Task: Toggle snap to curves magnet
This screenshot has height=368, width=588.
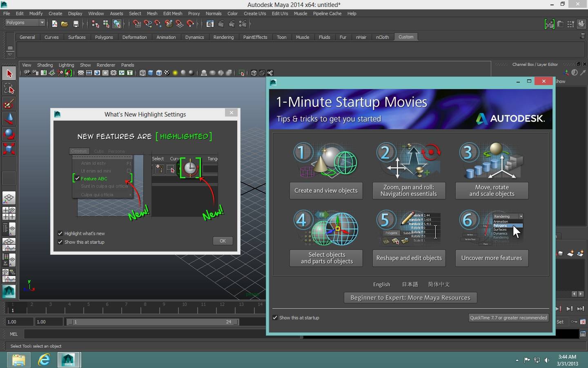Action: 148,24
